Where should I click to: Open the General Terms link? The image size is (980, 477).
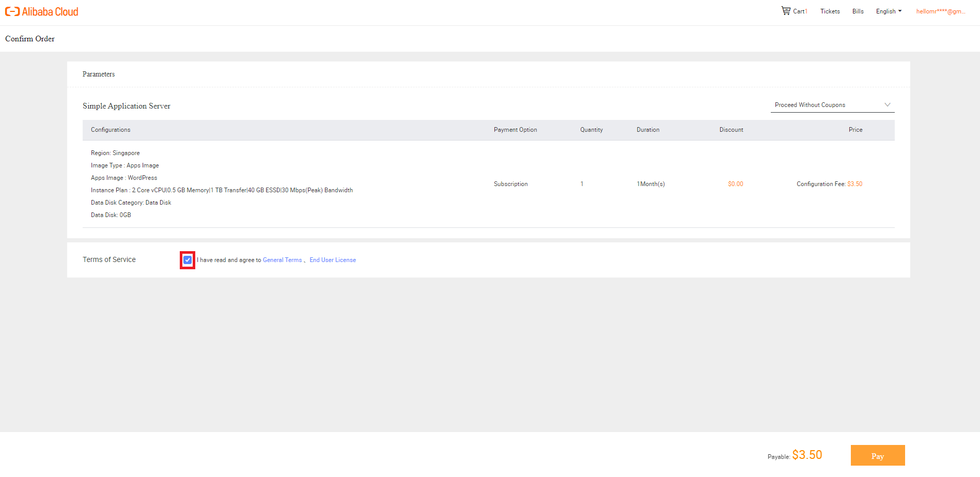(282, 260)
